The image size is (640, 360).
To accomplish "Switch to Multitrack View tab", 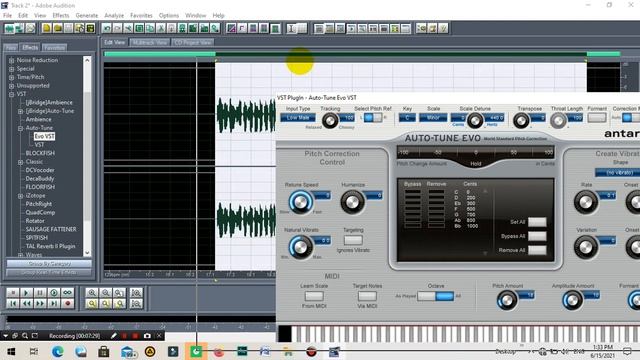I will pyautogui.click(x=150, y=42).
